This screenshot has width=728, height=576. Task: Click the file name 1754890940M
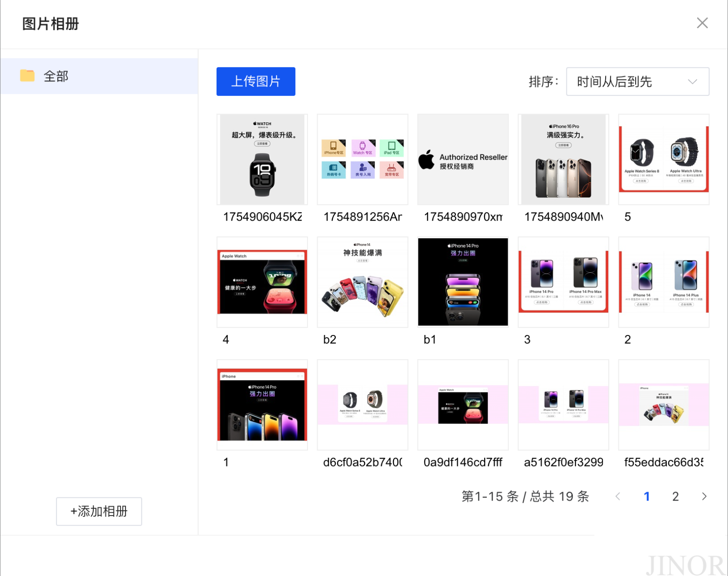[x=564, y=217]
